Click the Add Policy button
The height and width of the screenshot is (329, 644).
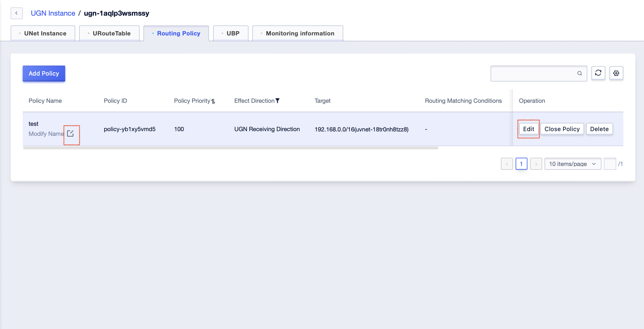(x=44, y=74)
